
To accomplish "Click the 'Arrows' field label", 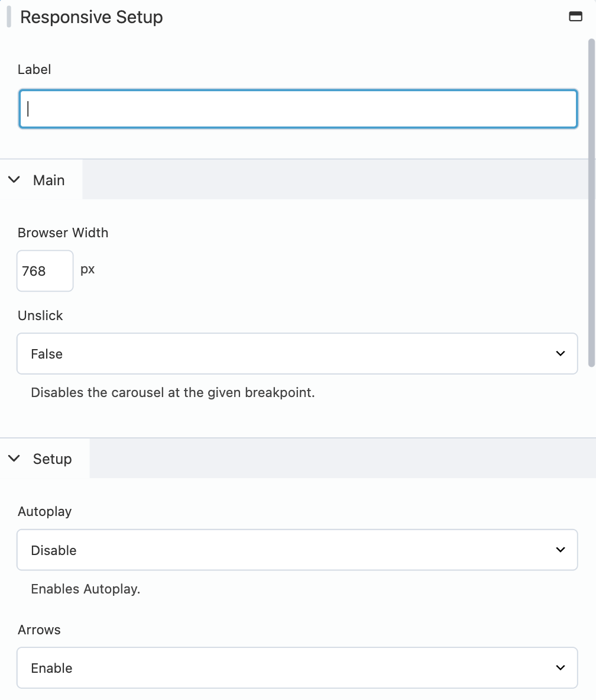I will 39,630.
